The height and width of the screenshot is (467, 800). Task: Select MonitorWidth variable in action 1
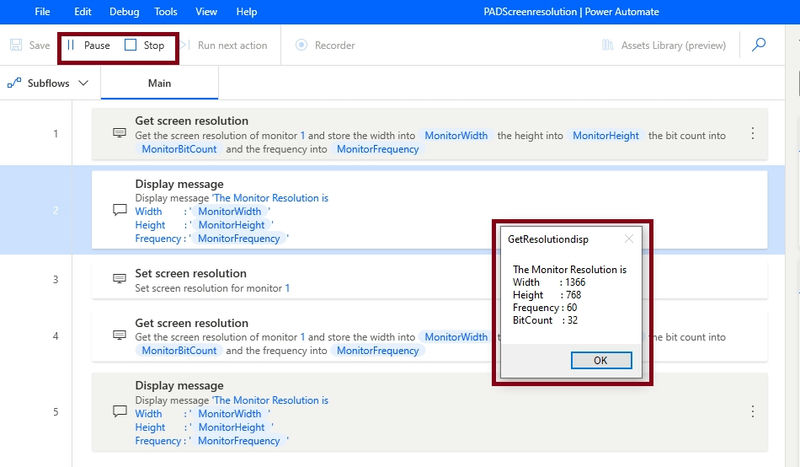[456, 136]
